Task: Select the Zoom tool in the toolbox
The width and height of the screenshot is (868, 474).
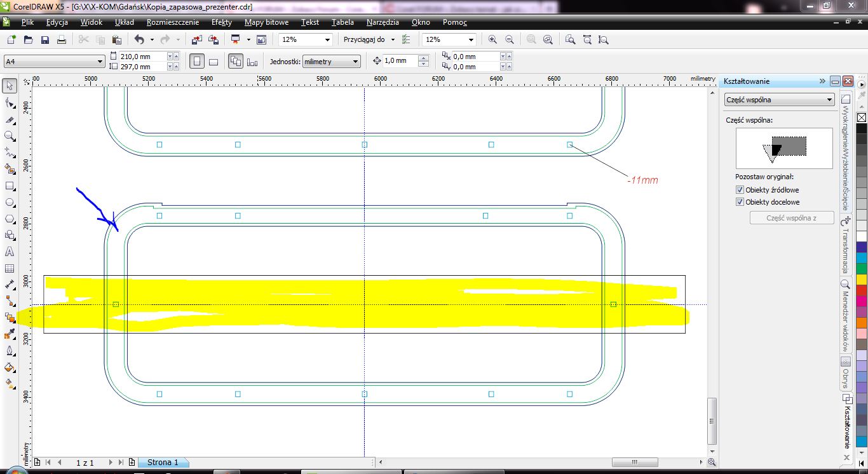Action: coord(10,136)
